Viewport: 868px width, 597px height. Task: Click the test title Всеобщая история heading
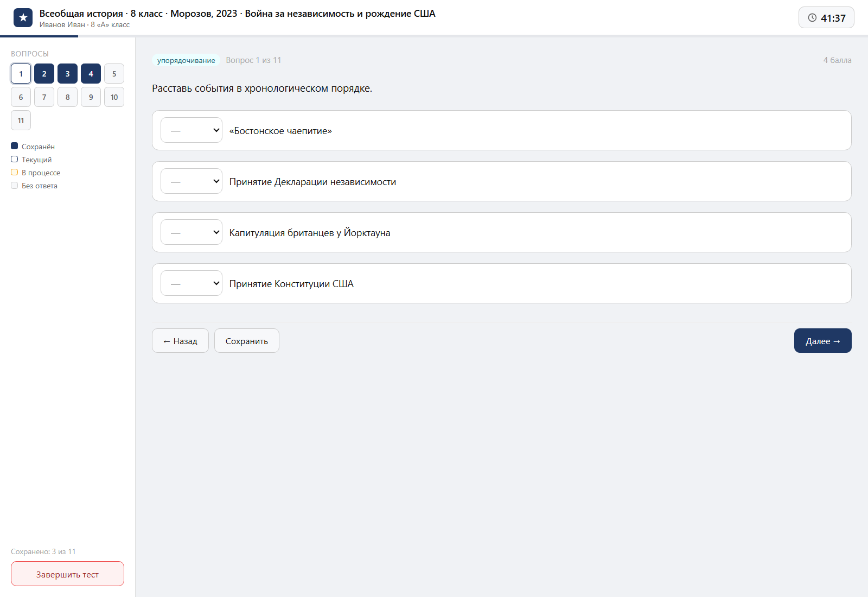(x=237, y=14)
